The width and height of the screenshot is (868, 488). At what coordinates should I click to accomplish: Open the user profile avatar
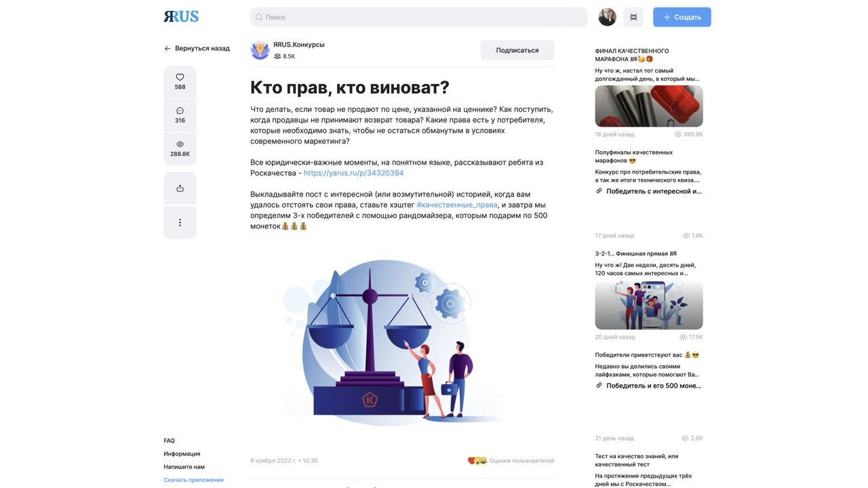[607, 17]
